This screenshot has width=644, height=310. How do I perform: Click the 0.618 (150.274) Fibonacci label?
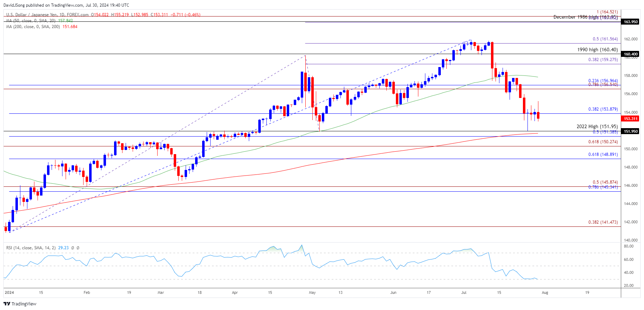tap(603, 142)
